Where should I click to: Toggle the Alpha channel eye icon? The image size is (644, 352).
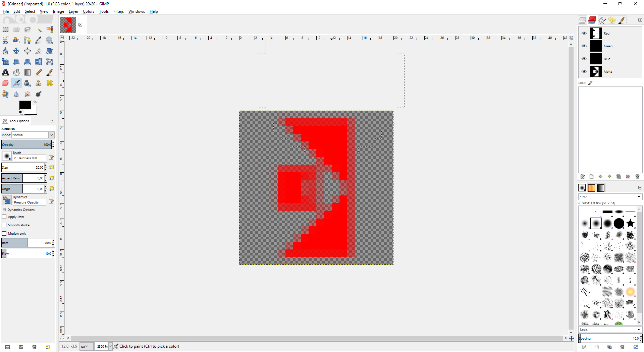coord(584,71)
